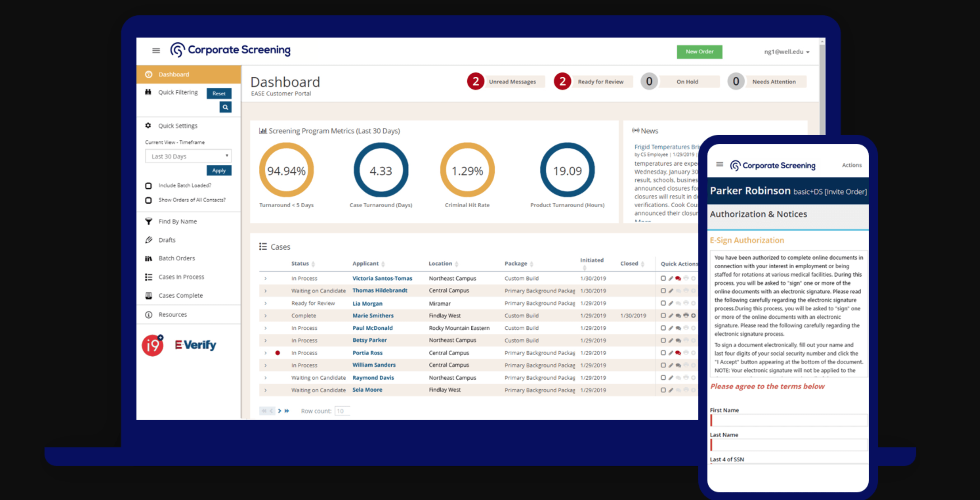Click the green New Order button

point(699,52)
